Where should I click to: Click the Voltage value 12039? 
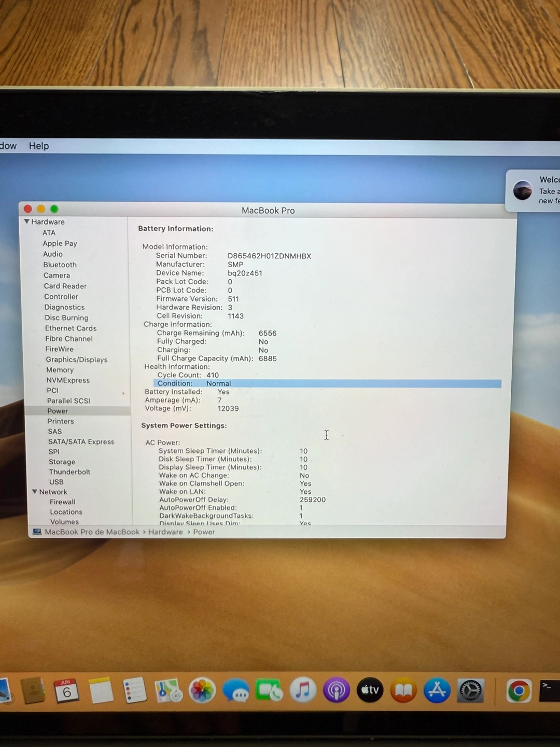(x=228, y=409)
